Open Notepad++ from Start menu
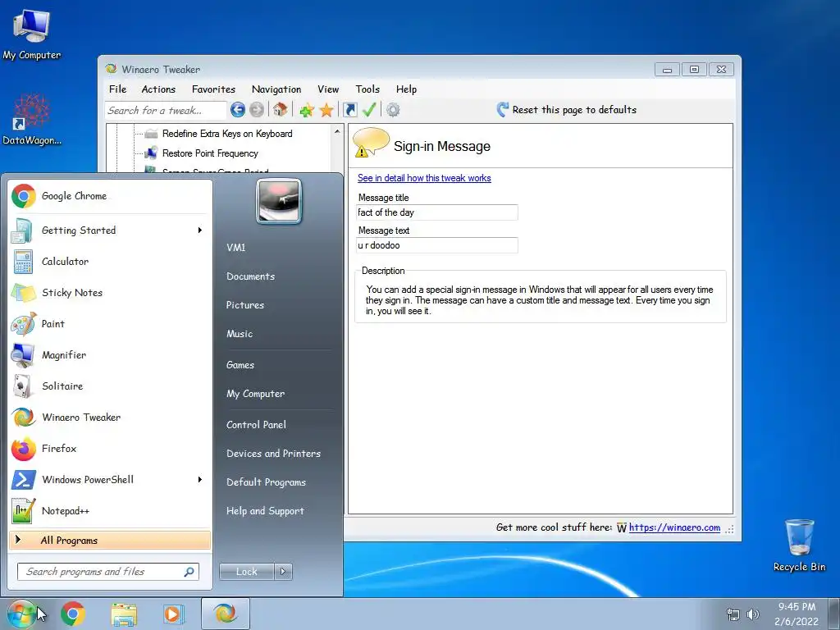 (x=109, y=510)
